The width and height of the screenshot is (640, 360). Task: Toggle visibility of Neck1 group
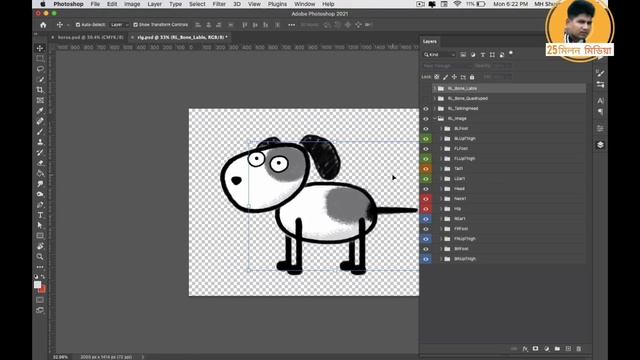(426, 199)
